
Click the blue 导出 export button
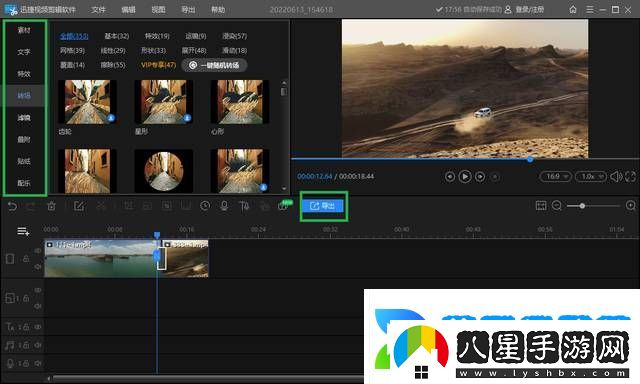point(323,206)
